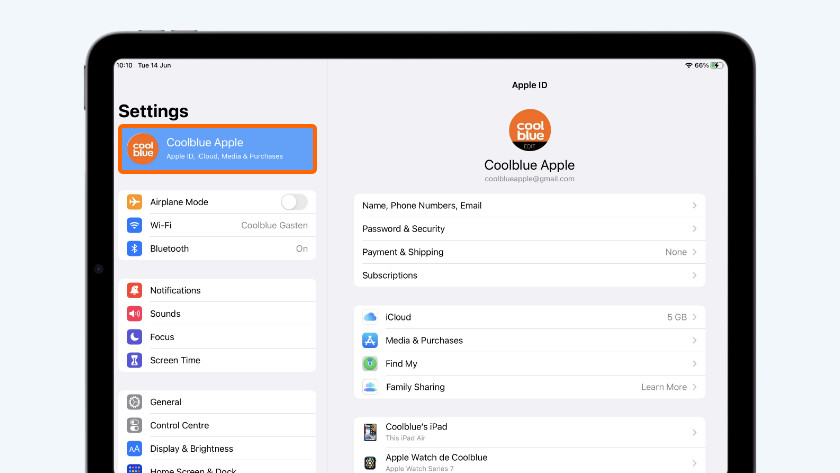Tap the Media & Purchases App Store icon

(370, 340)
